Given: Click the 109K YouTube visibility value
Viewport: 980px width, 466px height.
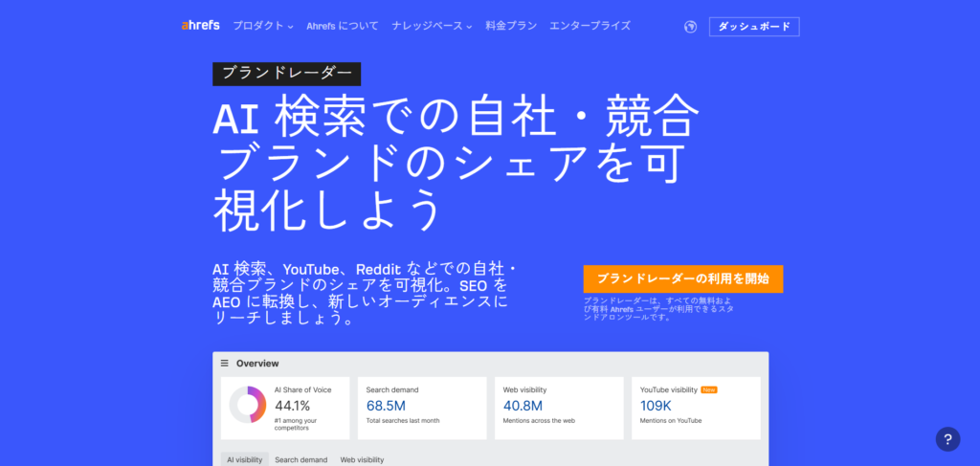Looking at the screenshot, I should (x=656, y=406).
